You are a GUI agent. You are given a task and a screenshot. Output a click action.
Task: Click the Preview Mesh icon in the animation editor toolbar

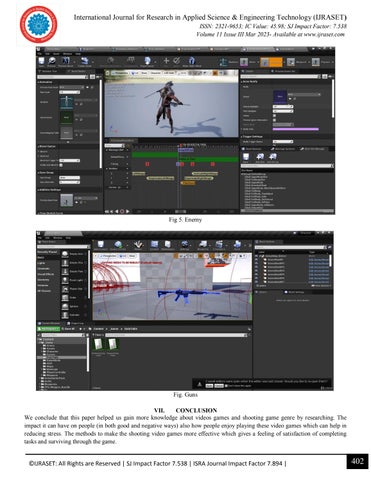tap(66, 61)
